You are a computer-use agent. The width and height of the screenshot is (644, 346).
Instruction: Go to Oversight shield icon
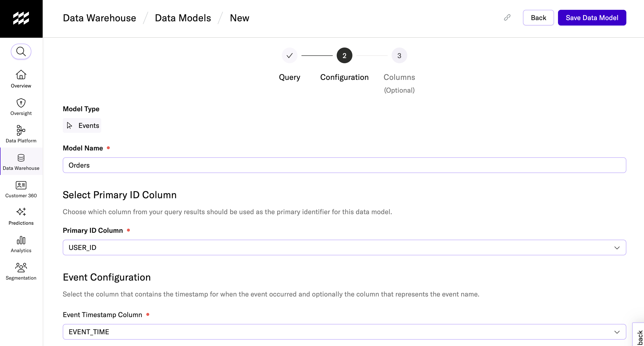click(x=21, y=103)
